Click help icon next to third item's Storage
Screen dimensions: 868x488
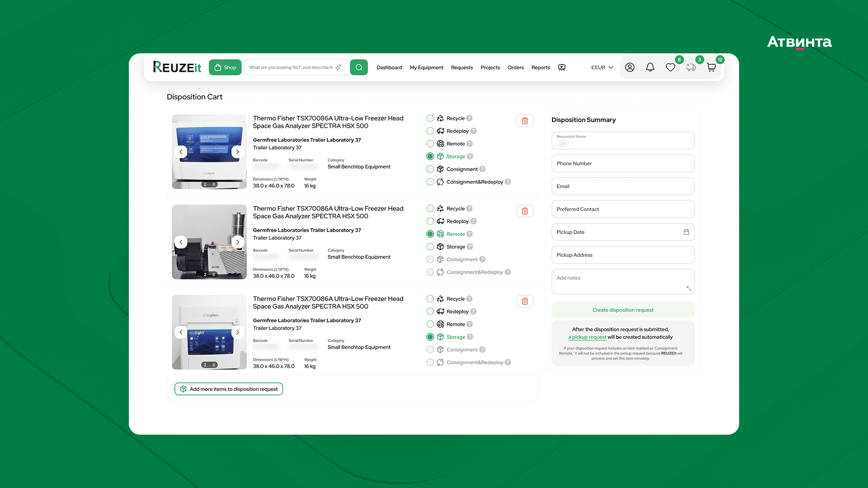[x=470, y=337]
